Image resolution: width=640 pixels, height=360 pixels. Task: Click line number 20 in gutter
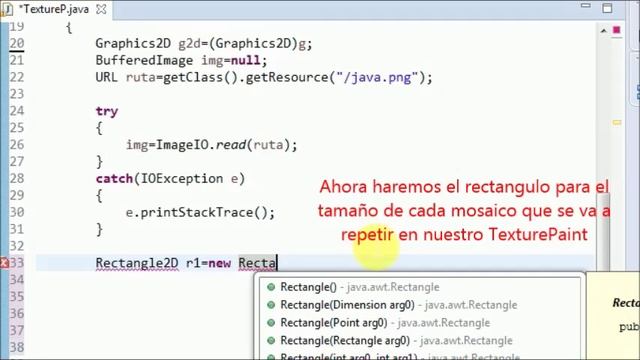tap(17, 43)
